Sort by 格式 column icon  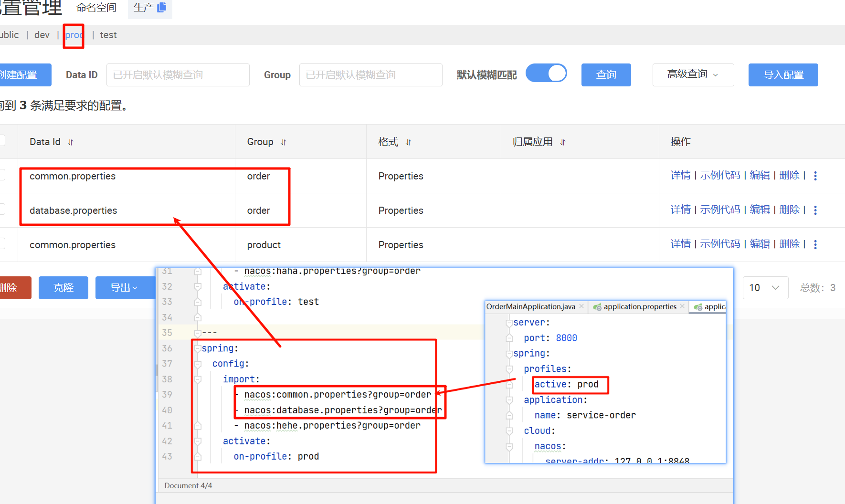[409, 142]
